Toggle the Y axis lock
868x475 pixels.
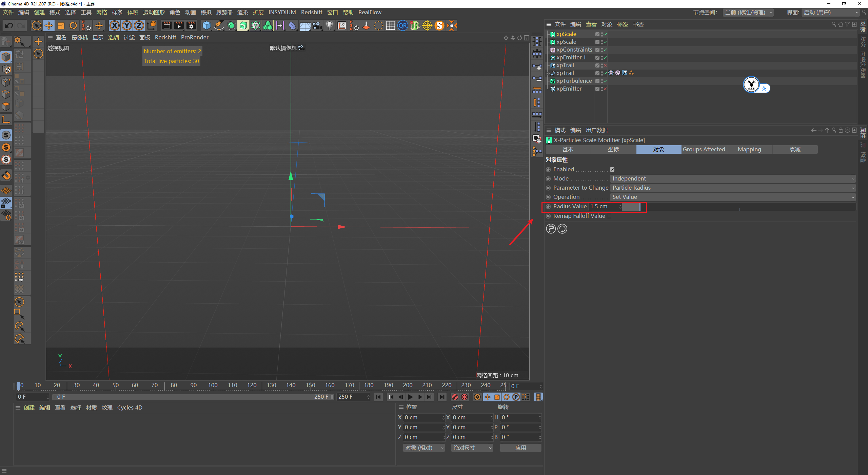click(x=127, y=25)
